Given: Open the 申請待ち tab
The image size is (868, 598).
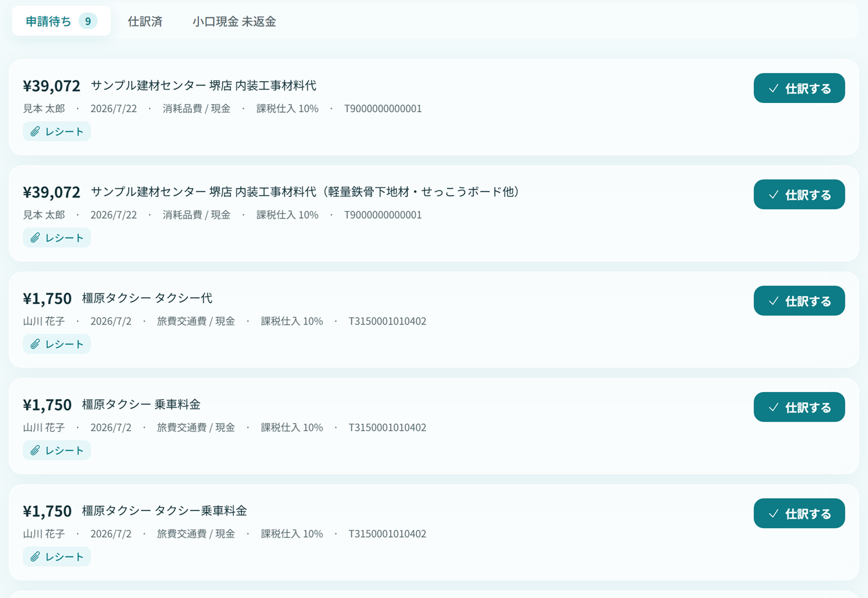Looking at the screenshot, I should [x=62, y=21].
